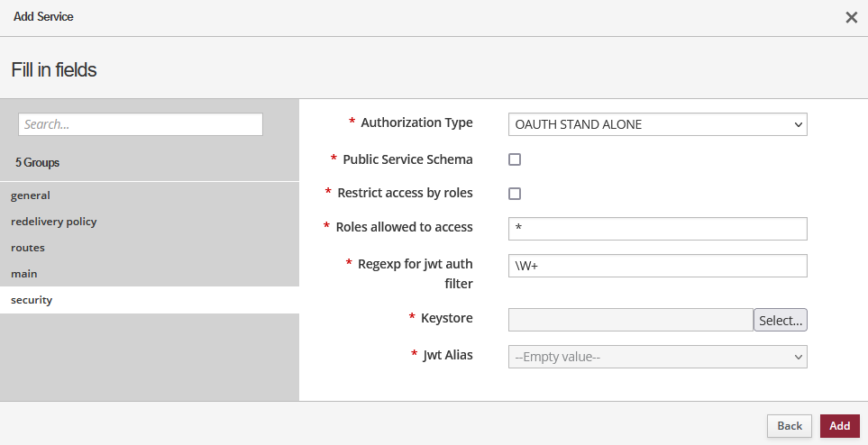Expand the Jwt Alias dropdown
Image resolution: width=868 pixels, height=445 pixels.
[657, 357]
